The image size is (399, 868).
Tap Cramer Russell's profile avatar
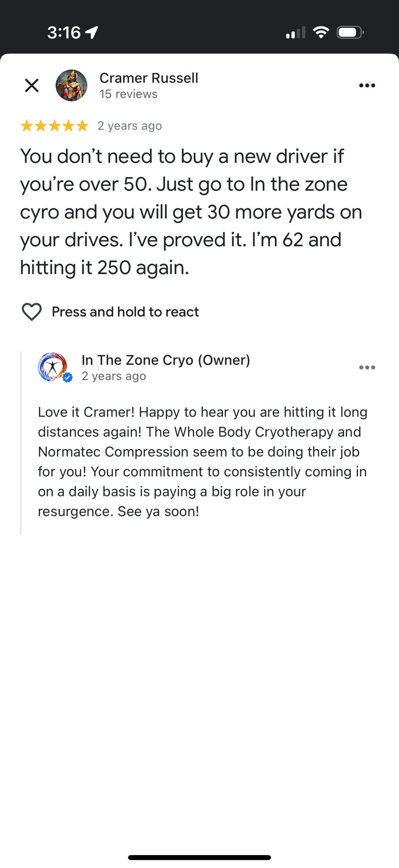71,85
